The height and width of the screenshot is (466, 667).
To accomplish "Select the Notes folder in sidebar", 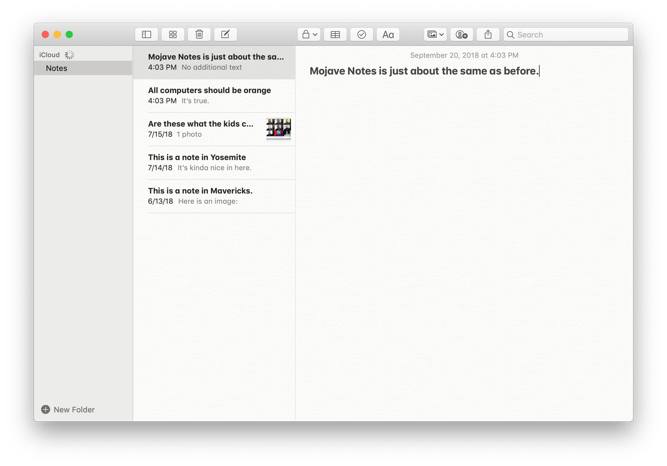I will (83, 68).
